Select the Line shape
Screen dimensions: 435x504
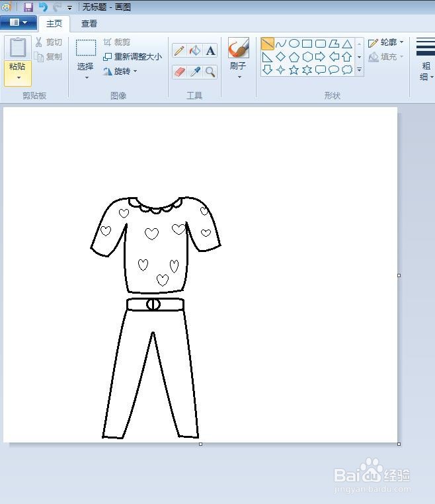[267, 44]
